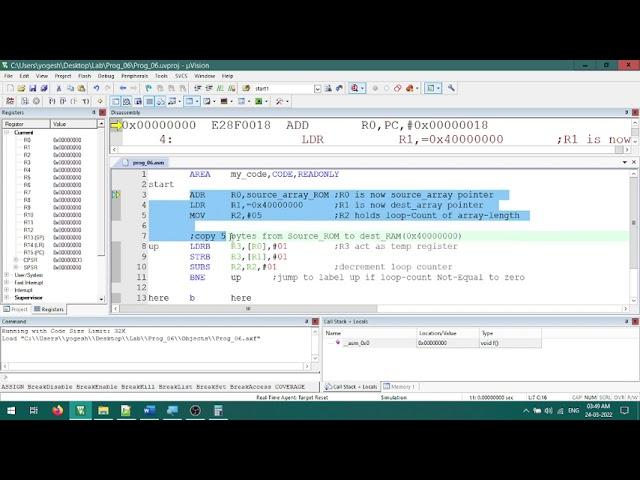Viewport: 640px width, 480px height.
Task: Collapse the Current register group
Action: tap(7, 133)
